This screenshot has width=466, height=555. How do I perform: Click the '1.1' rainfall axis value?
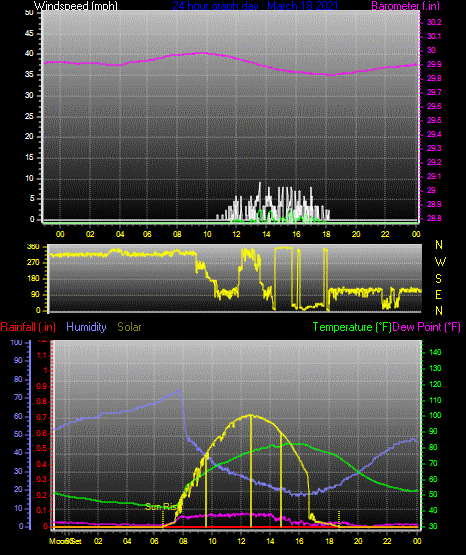pyautogui.click(x=42, y=355)
